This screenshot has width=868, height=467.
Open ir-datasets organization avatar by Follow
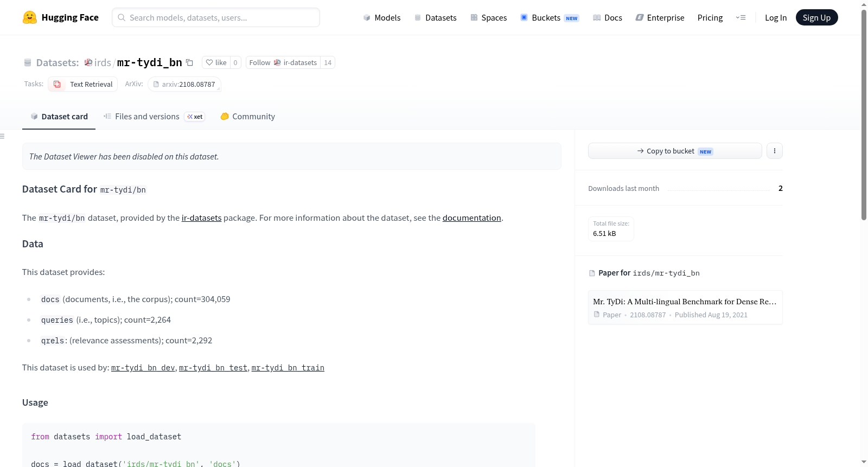tap(277, 62)
